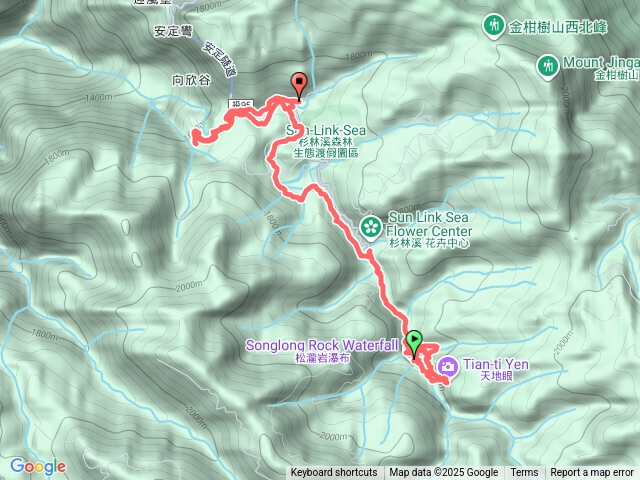
Task: Select the Tian-ti Yen 天地眼 label
Action: coord(496,369)
